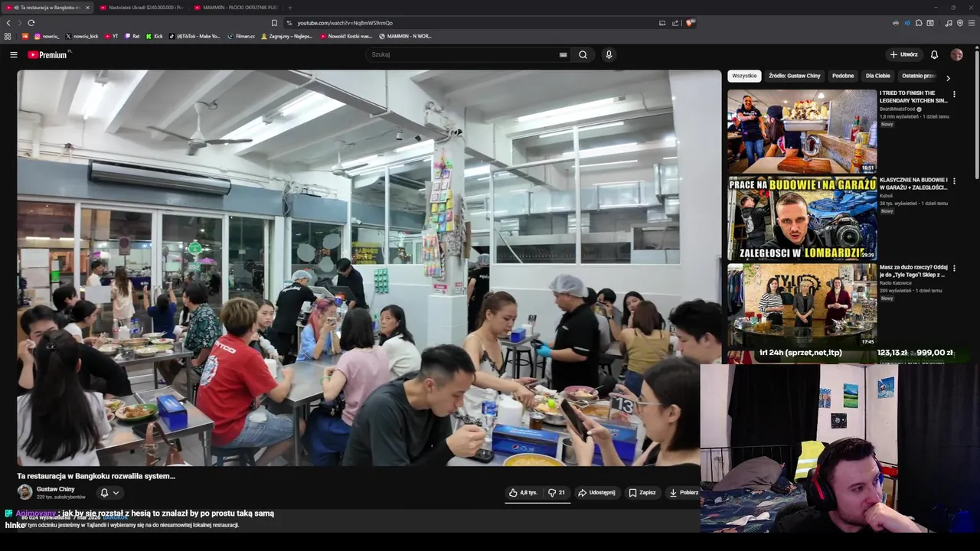The width and height of the screenshot is (980, 551).
Task: Open the 'YT' bookmark
Action: pyautogui.click(x=111, y=36)
